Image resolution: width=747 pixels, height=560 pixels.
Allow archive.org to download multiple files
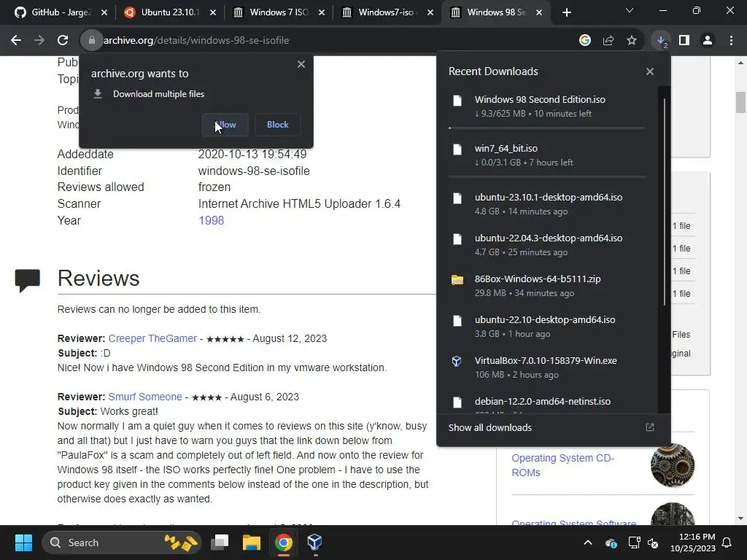click(225, 125)
